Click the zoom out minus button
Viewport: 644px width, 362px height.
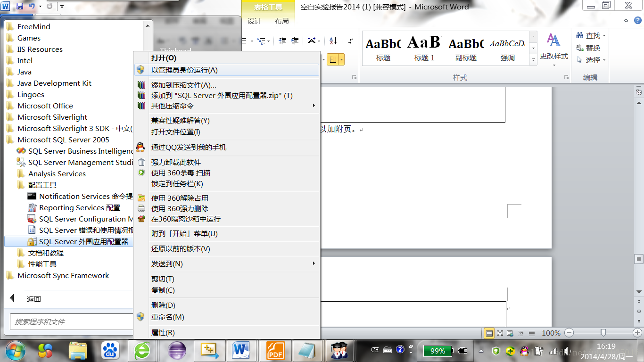coord(569,333)
